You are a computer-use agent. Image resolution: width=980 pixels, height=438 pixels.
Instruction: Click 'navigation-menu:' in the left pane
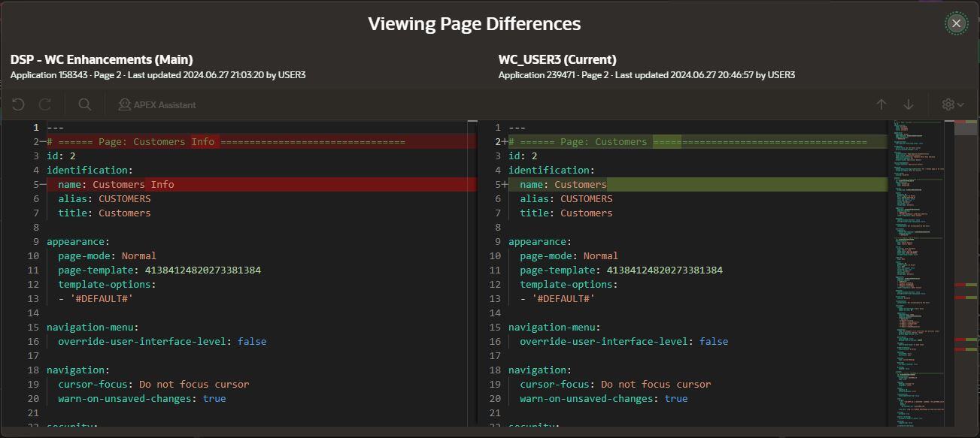(93, 327)
